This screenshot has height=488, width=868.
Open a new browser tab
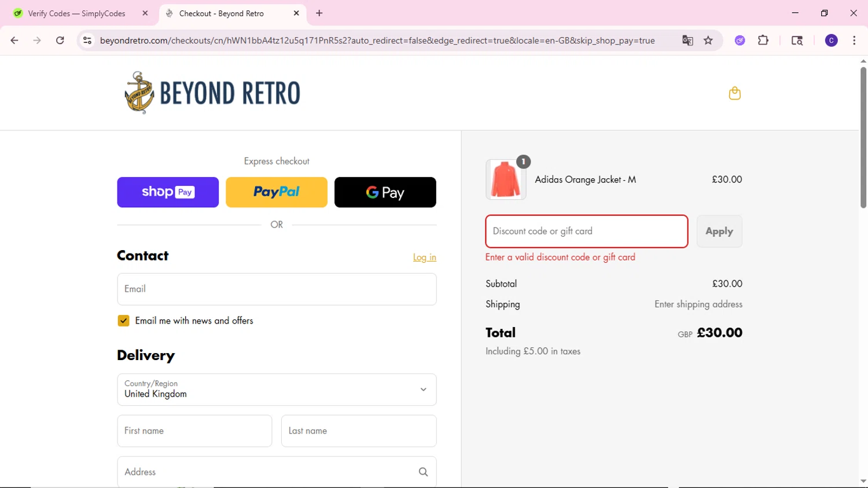pyautogui.click(x=319, y=13)
